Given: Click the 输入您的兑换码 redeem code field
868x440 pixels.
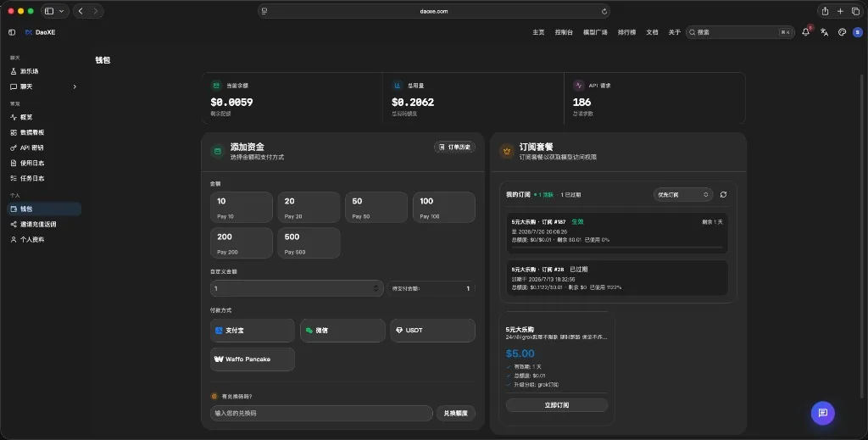Looking at the screenshot, I should [321, 414].
